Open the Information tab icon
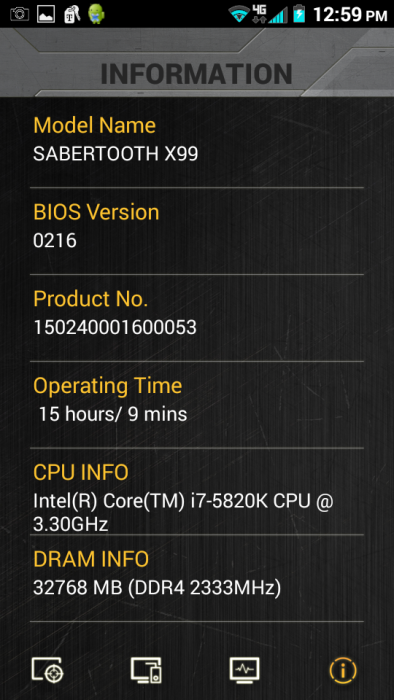The image size is (394, 700). click(343, 670)
